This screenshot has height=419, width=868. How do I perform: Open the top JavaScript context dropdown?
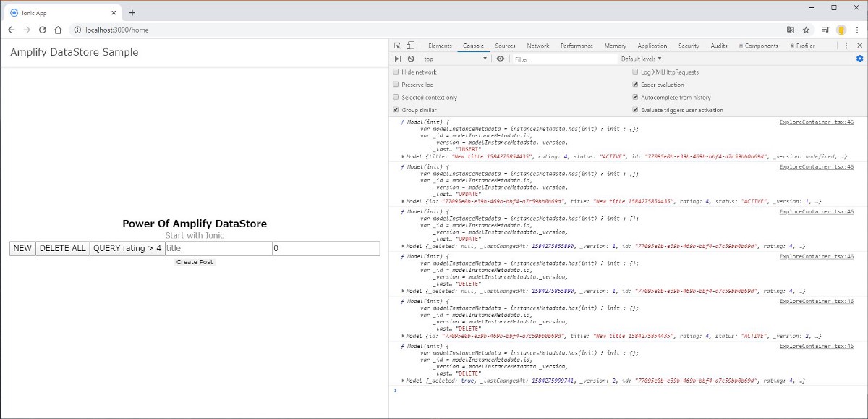(455, 59)
